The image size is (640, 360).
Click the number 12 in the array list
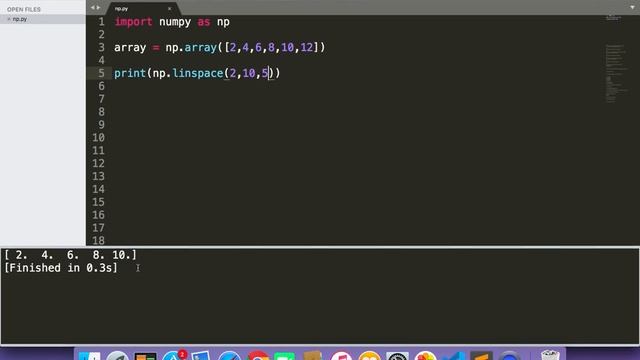pos(307,47)
